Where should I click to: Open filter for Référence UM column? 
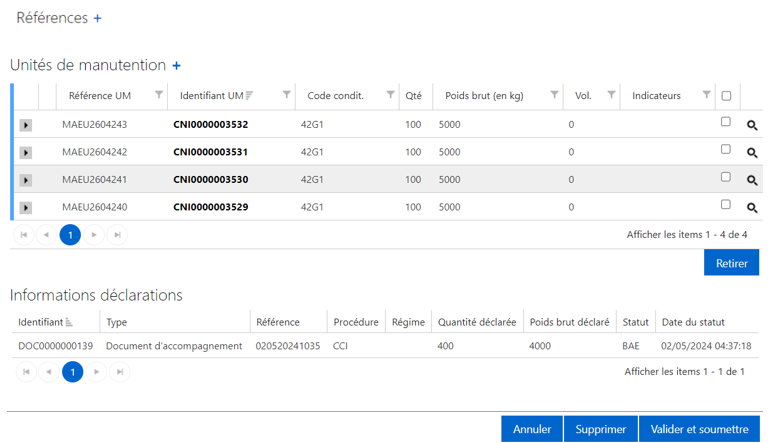point(159,95)
